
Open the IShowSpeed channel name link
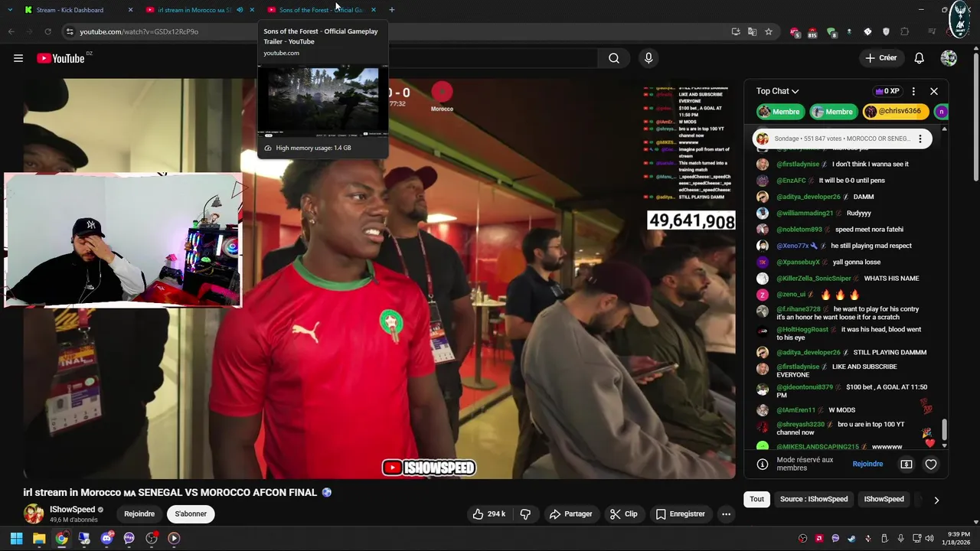[x=73, y=510]
